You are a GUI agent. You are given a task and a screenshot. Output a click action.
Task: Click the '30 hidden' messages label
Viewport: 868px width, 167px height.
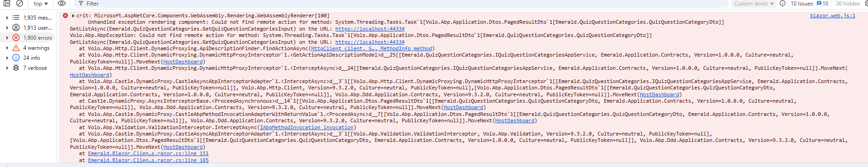(848, 3)
